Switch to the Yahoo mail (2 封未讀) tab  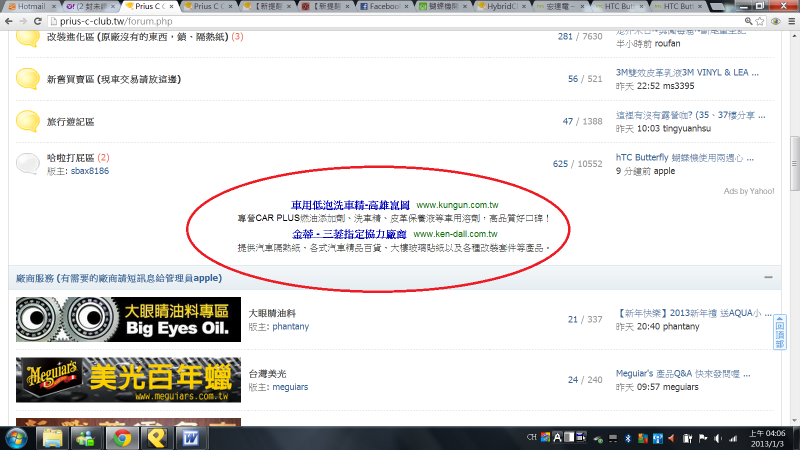[x=90, y=6]
